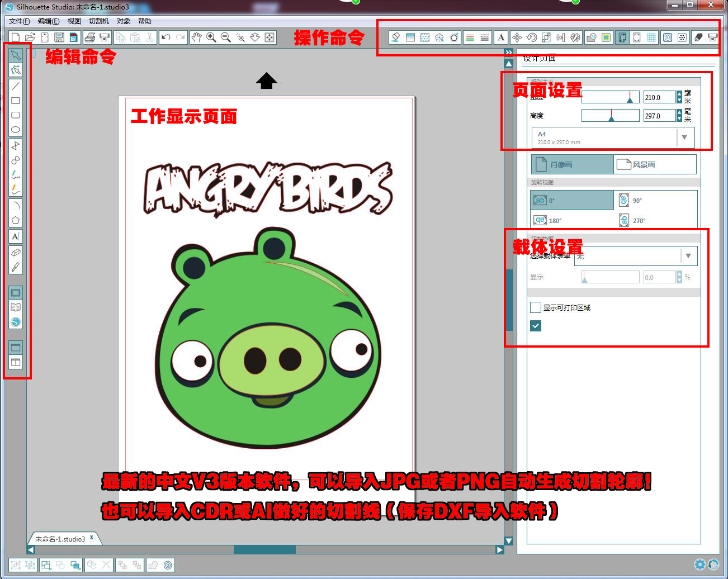Select the edit points tool
Viewport: 728px width, 579px height.
coord(16,70)
